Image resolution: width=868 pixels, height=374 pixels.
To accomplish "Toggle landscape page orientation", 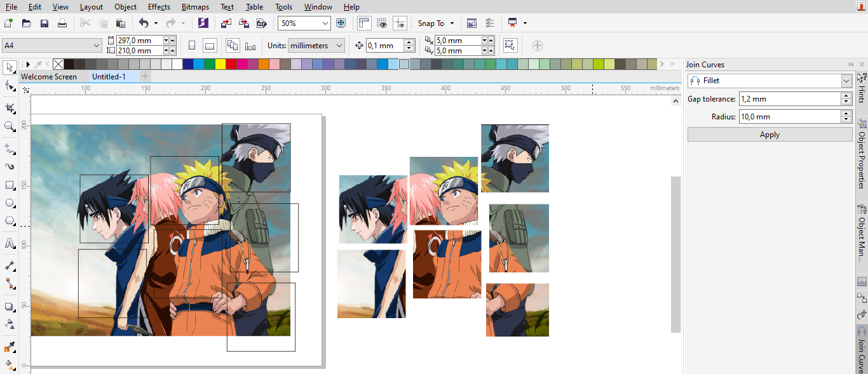I will click(x=209, y=45).
